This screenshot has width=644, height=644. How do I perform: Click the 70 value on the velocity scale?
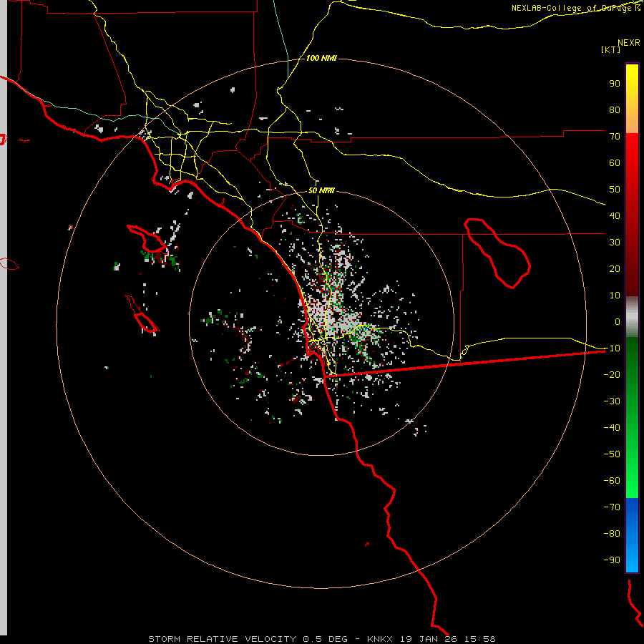coord(615,137)
